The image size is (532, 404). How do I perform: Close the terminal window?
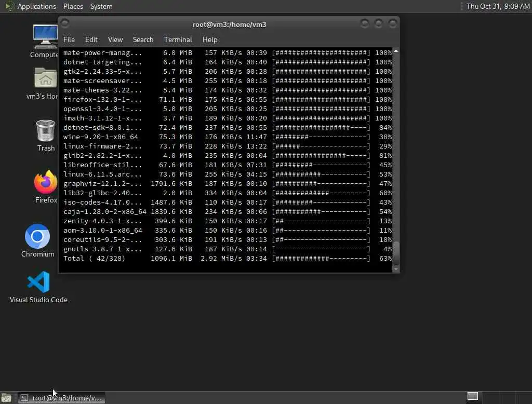pyautogui.click(x=393, y=23)
